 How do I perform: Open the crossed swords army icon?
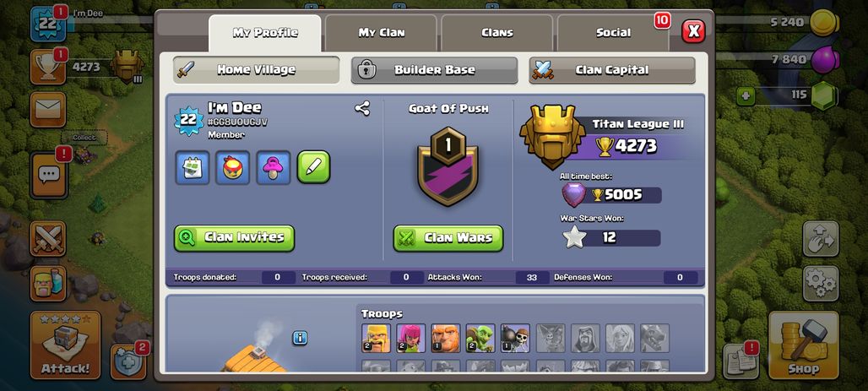(x=48, y=239)
